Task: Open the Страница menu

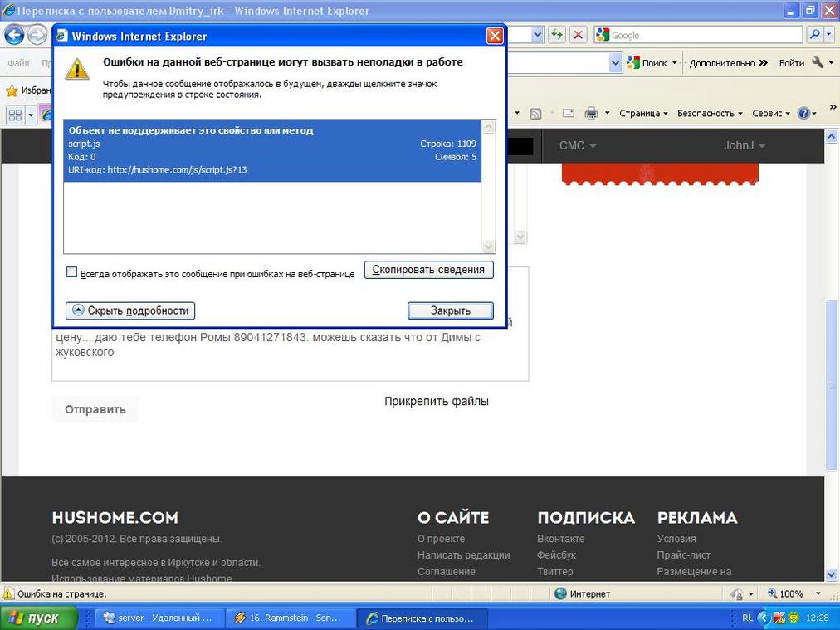Action: (642, 114)
